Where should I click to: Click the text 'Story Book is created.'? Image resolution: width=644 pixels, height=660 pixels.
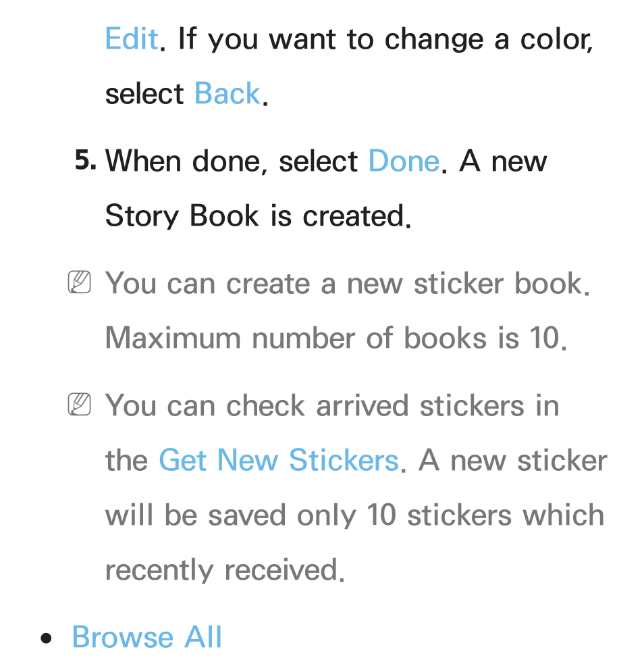click(x=258, y=216)
